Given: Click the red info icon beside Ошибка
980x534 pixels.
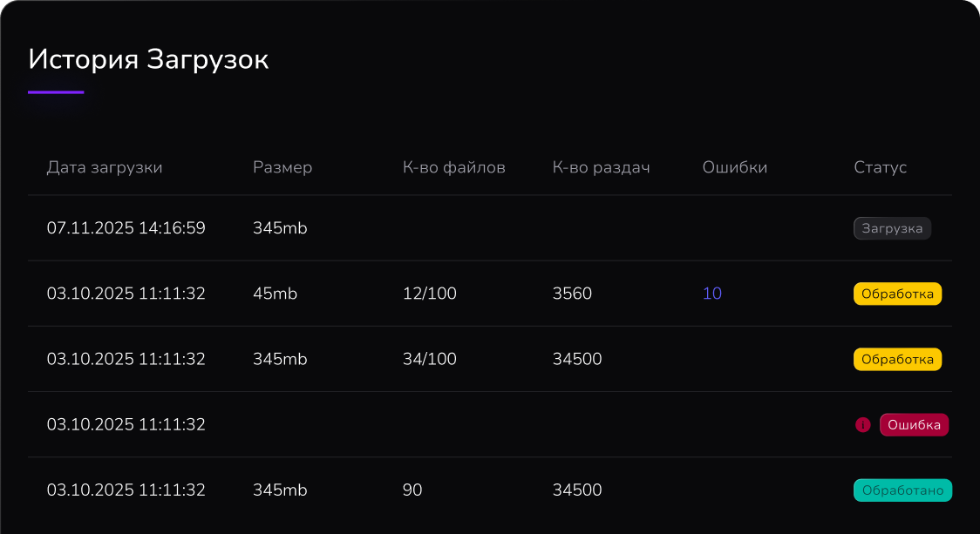Looking at the screenshot, I should [863, 425].
